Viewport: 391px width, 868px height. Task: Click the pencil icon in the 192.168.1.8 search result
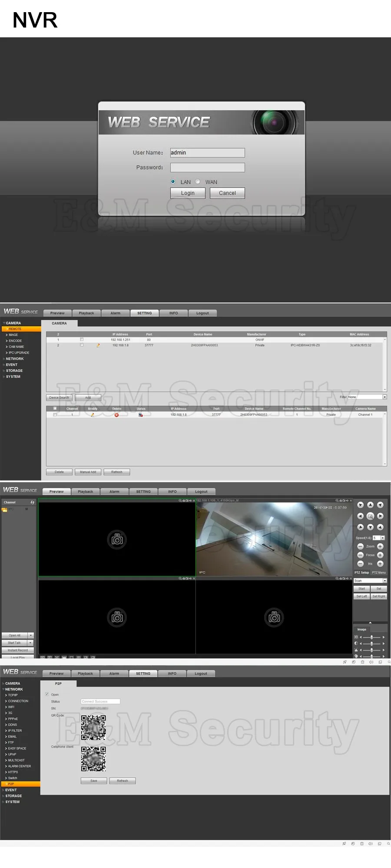[x=98, y=345]
